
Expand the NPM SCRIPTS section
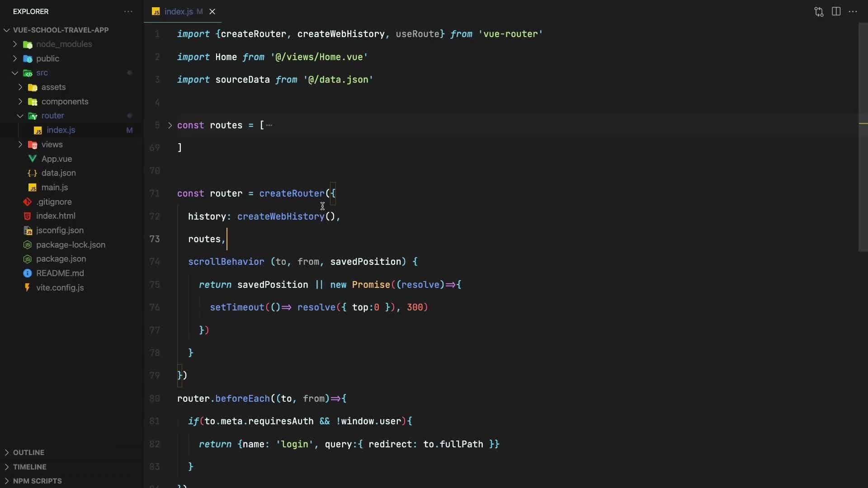(37, 481)
